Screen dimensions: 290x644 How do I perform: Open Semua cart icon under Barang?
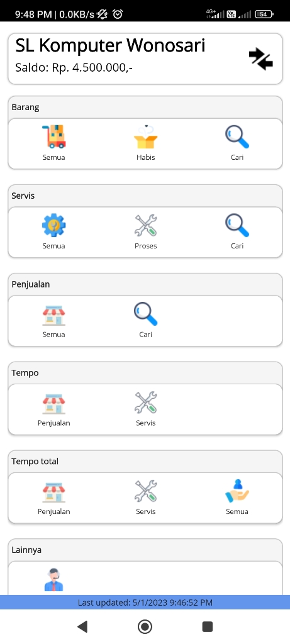(x=54, y=136)
